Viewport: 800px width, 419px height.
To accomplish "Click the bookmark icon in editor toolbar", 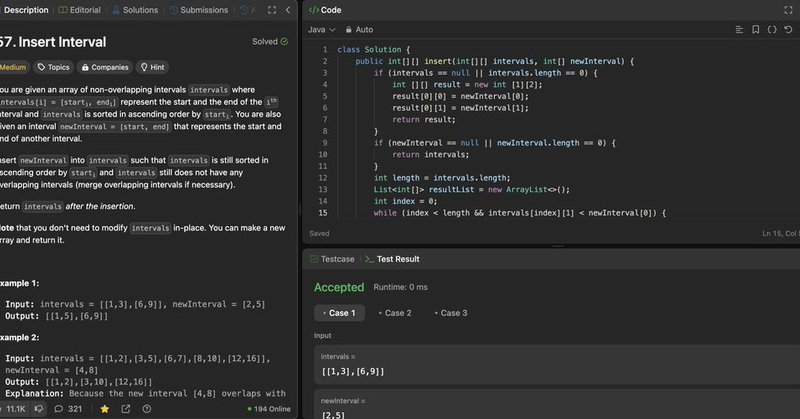I will click(756, 30).
